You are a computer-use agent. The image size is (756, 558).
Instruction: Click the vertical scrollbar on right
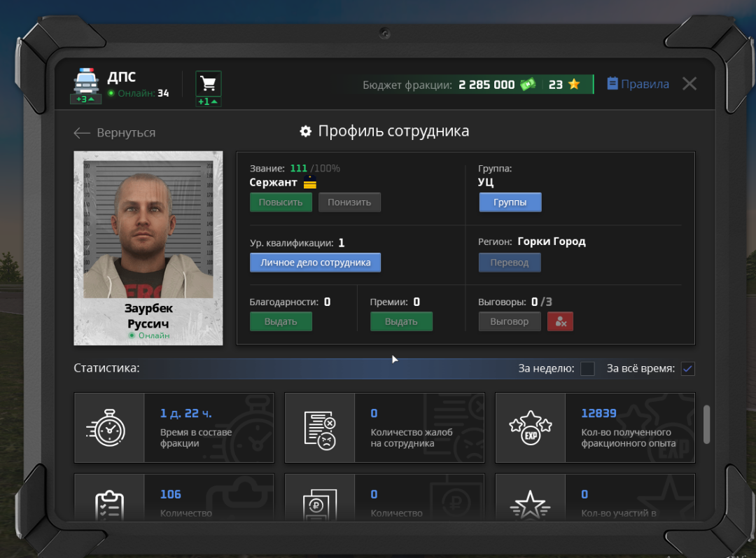coord(706,424)
